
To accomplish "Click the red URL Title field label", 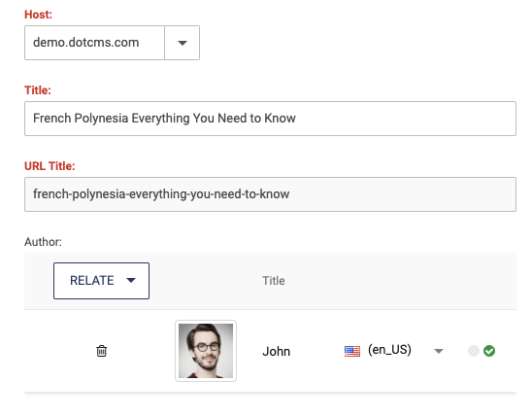I will (x=50, y=166).
